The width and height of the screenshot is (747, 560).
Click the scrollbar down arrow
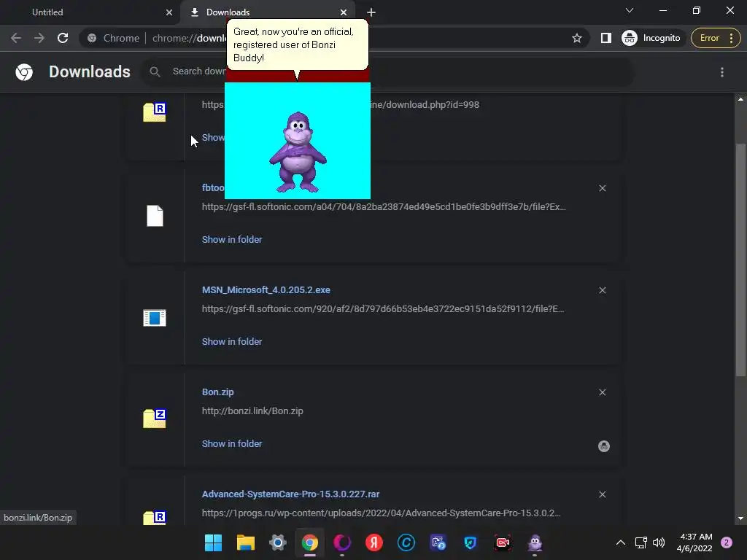(x=740, y=518)
